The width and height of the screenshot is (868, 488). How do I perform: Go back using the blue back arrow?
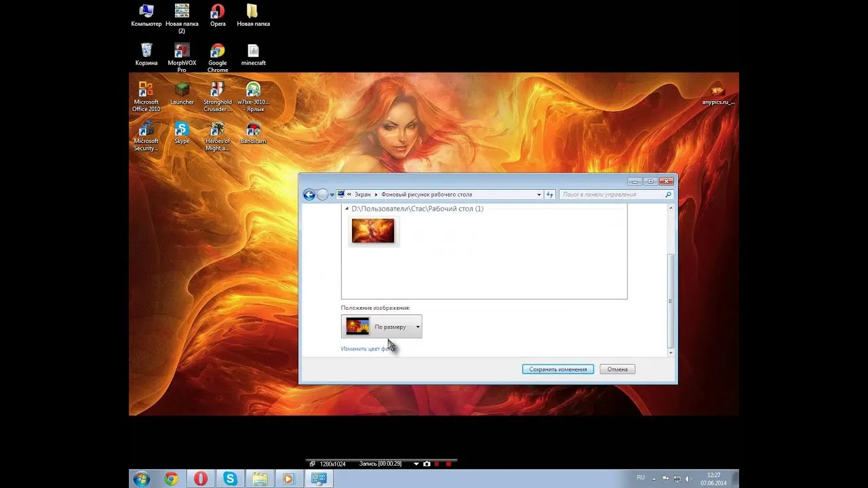coord(309,195)
